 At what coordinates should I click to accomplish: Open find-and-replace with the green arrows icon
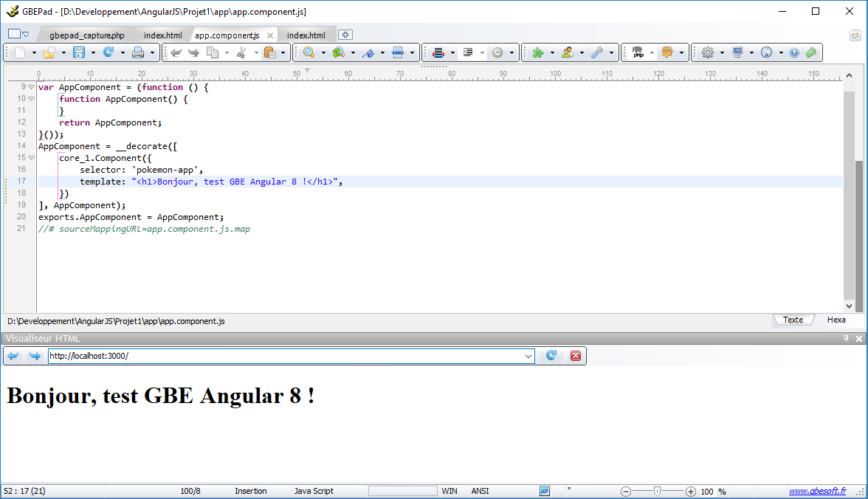[x=338, y=52]
